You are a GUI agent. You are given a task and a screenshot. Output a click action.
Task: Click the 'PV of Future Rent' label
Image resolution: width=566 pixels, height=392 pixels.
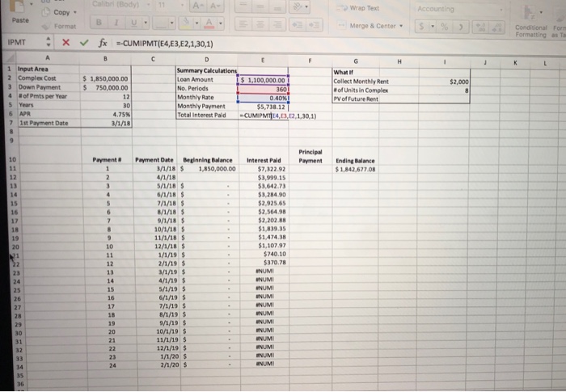(356, 99)
